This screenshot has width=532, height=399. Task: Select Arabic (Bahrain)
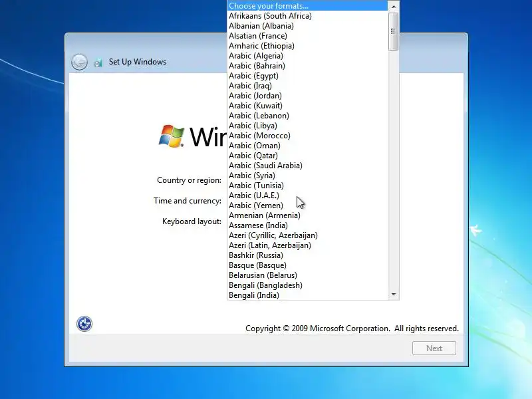coord(307,66)
